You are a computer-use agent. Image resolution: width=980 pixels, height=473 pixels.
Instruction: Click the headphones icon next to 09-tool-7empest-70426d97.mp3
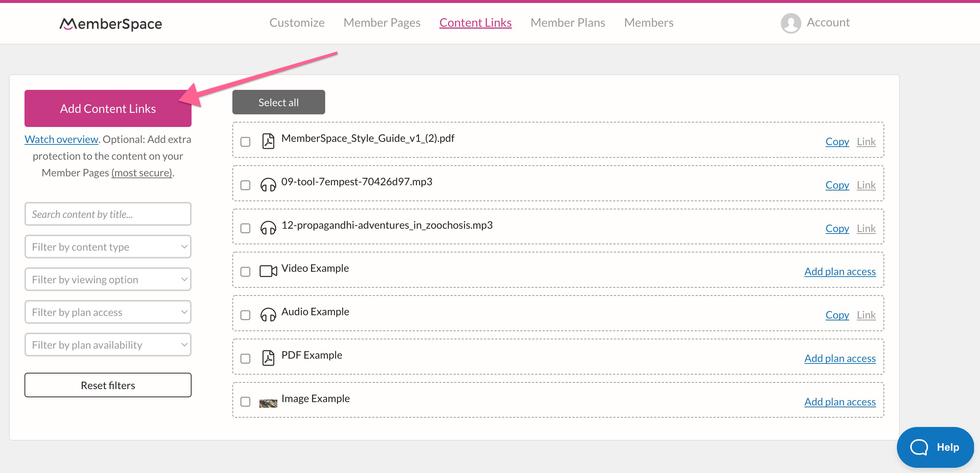[269, 185]
